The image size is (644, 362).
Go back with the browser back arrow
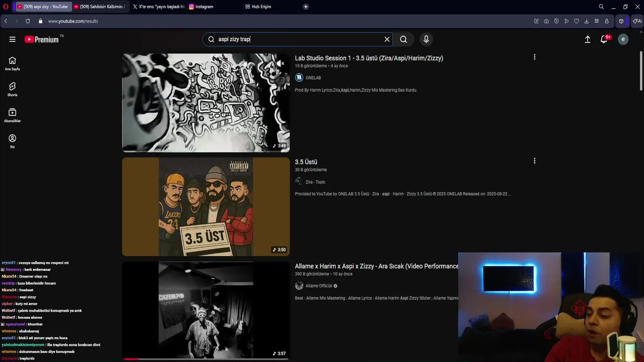6,21
